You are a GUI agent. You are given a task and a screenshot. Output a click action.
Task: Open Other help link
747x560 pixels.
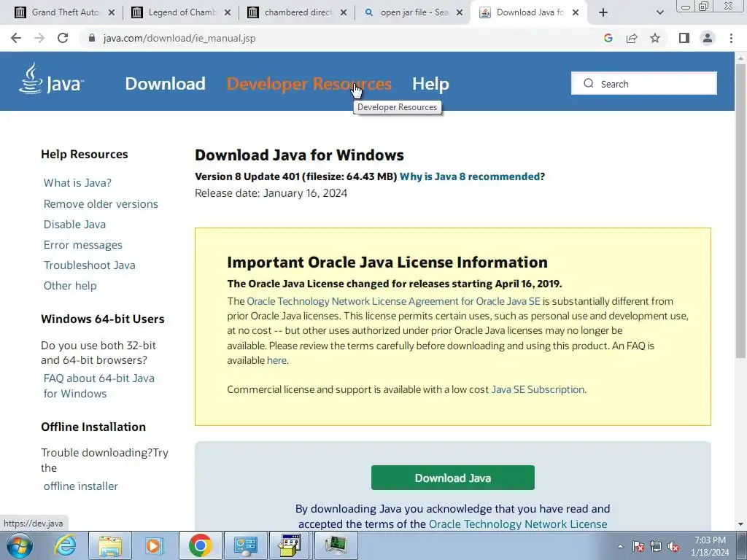point(70,286)
